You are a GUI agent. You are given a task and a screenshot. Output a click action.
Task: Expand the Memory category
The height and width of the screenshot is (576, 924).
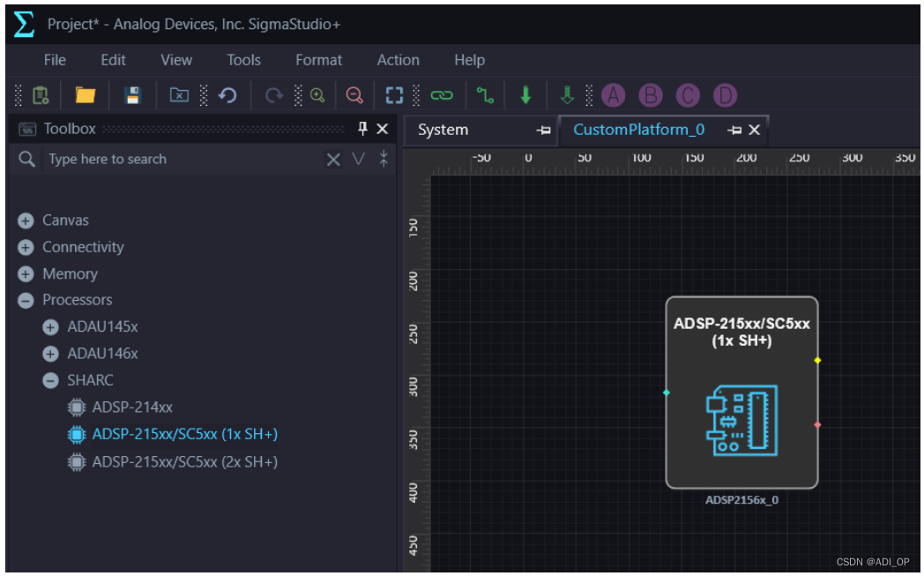point(26,274)
